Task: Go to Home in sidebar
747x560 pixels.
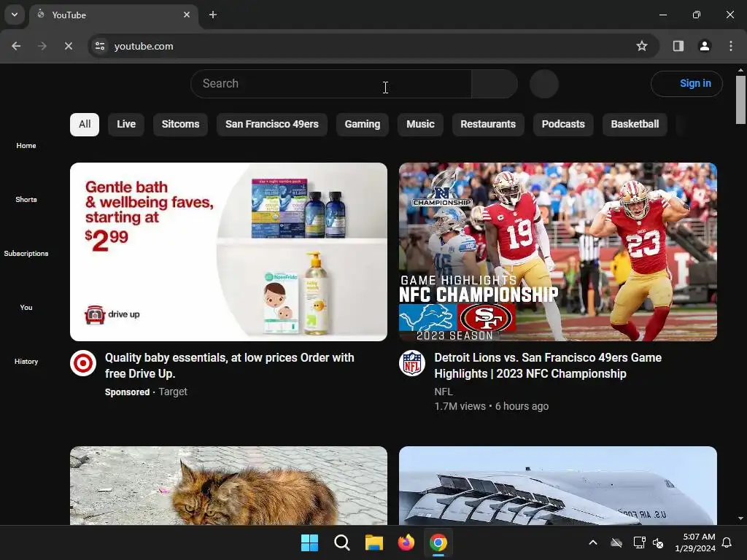Action: pyautogui.click(x=26, y=145)
